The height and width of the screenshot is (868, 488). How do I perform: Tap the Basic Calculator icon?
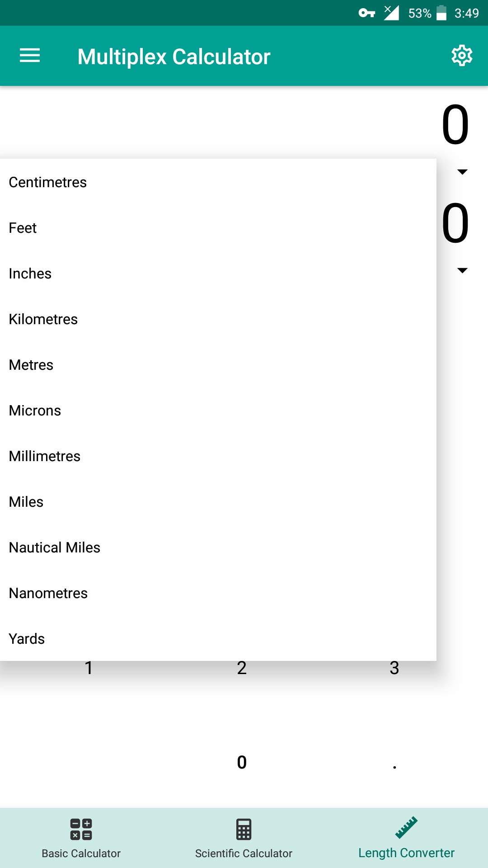point(80,830)
